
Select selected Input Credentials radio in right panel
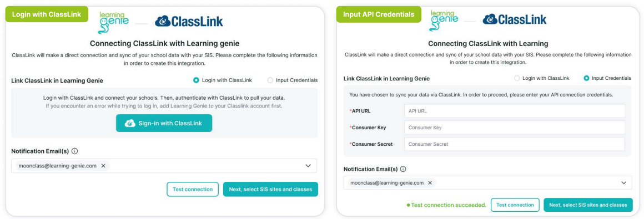pos(586,78)
